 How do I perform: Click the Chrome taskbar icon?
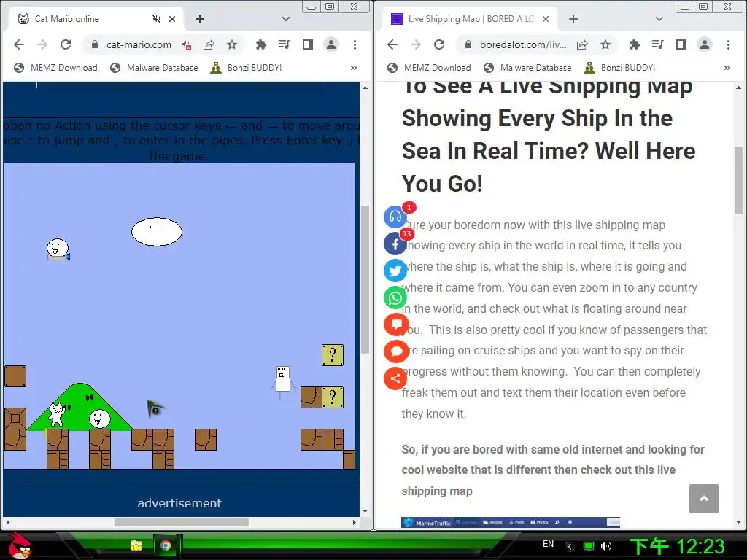coord(166,545)
